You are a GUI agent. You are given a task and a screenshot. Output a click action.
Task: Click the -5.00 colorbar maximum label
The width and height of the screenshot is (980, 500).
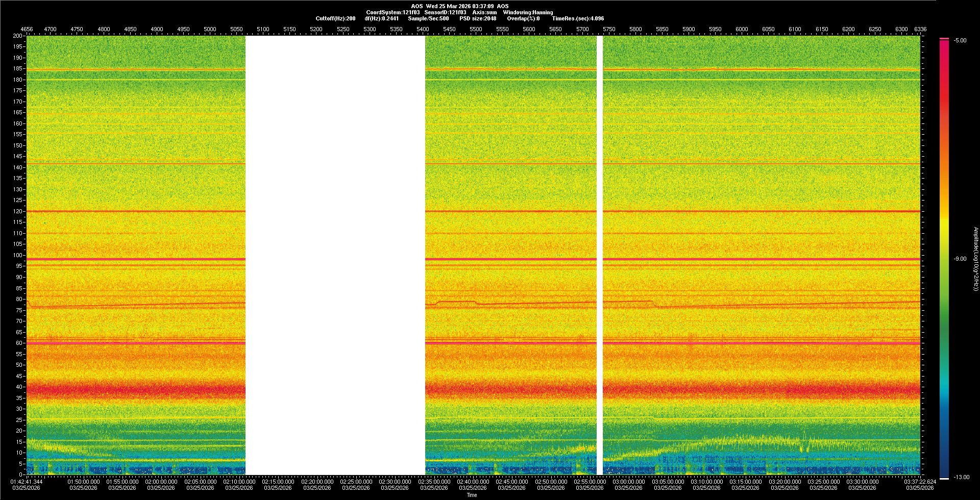[x=960, y=41]
